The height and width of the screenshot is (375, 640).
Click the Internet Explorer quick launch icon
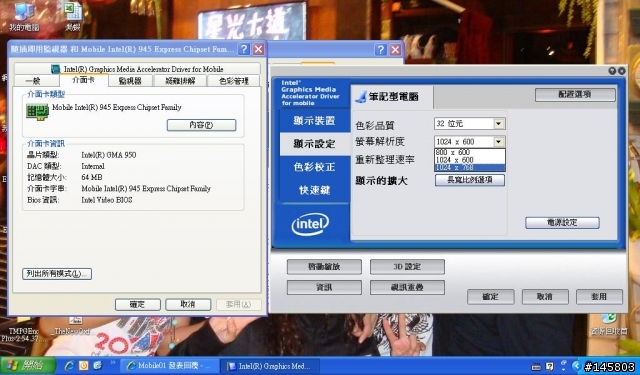(x=69, y=366)
